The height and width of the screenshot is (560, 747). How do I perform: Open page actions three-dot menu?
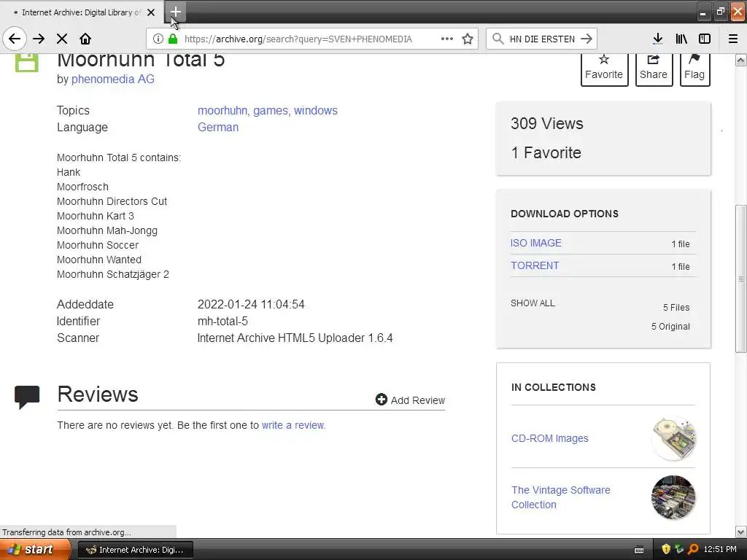447,39
